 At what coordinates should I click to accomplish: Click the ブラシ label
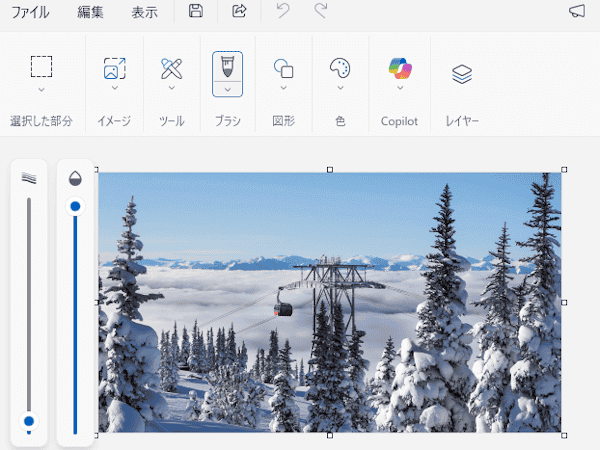pos(228,121)
